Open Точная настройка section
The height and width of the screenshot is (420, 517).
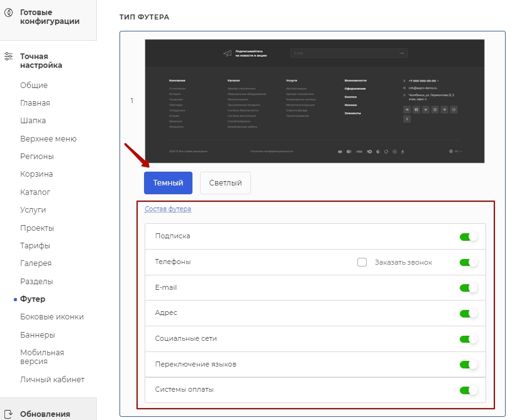coord(42,61)
